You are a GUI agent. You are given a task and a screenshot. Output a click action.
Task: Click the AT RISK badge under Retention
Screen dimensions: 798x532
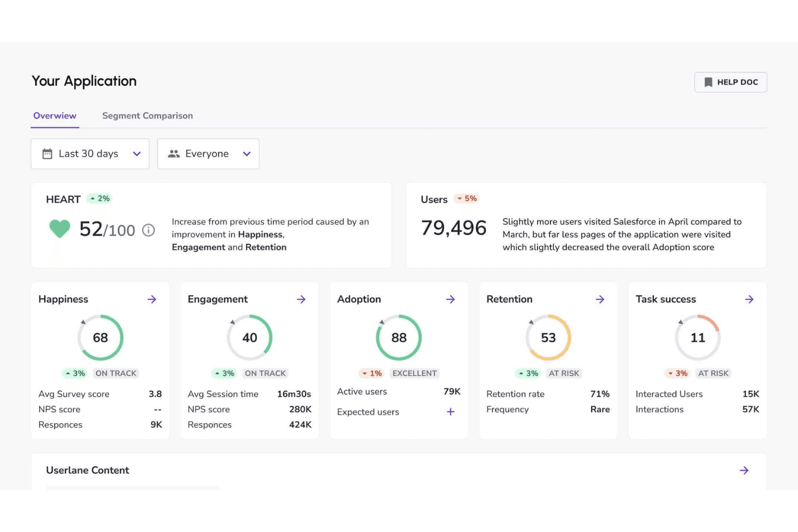pyautogui.click(x=564, y=373)
